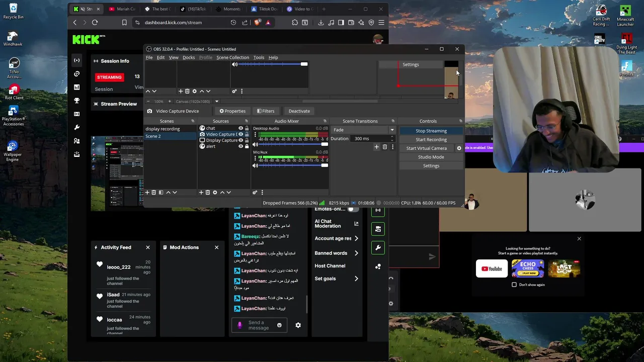Pop out the Audio Mixer dock
The width and height of the screenshot is (644, 362).
pos(325,121)
